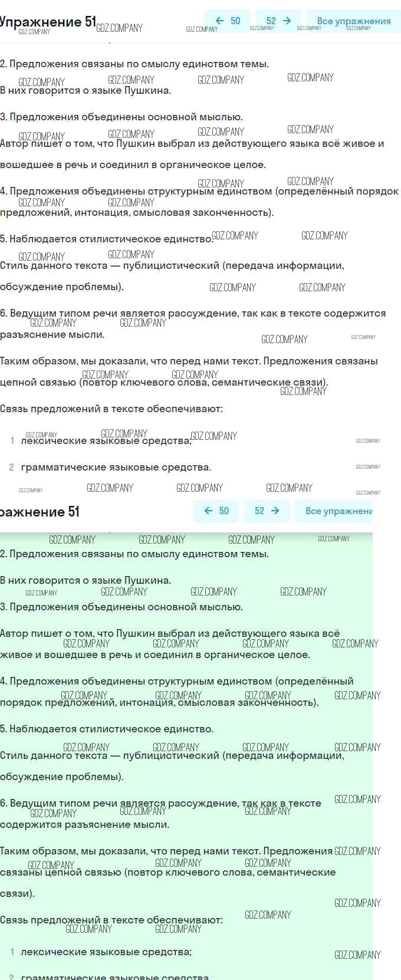Select '5. Наблюдается стилистическое единство' in green section
401x980 pixels.
point(107,729)
